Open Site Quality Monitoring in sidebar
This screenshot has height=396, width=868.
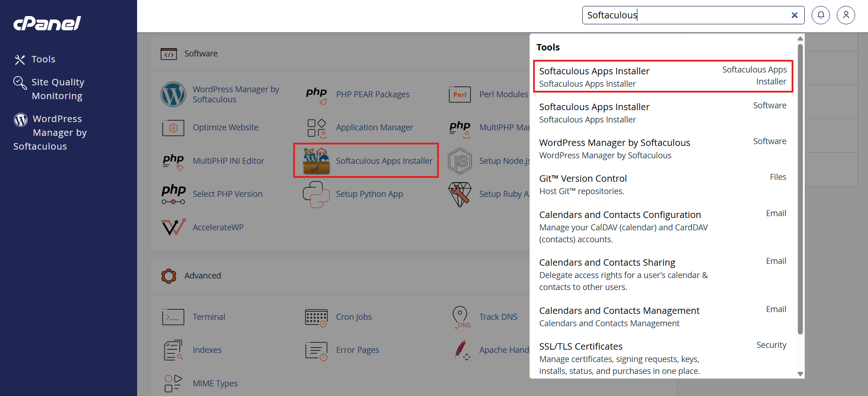click(x=58, y=89)
